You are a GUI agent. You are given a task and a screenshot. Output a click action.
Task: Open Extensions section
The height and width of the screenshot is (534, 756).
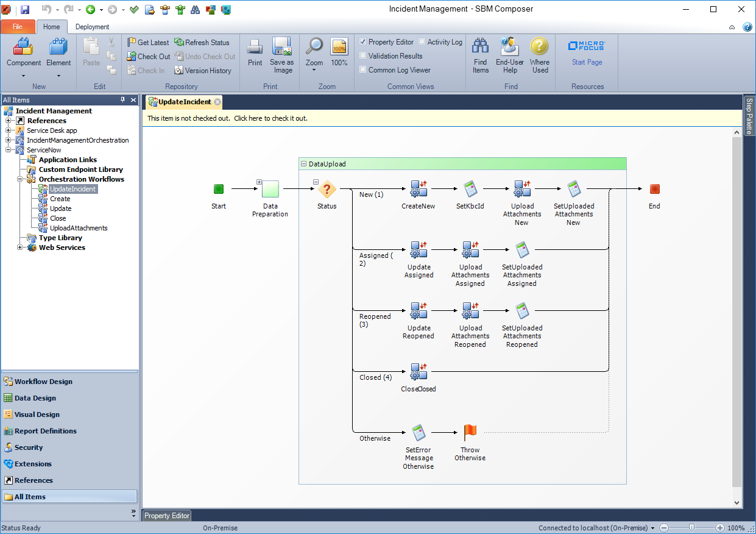69,464
